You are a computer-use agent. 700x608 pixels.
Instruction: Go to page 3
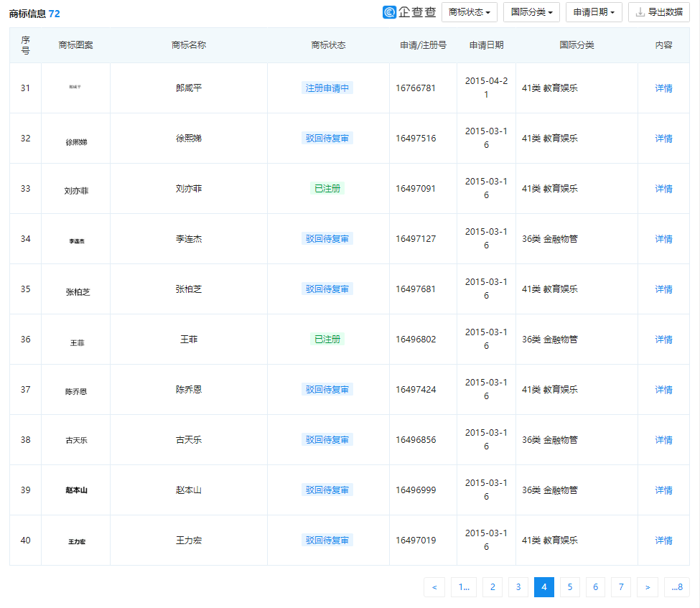(x=518, y=587)
